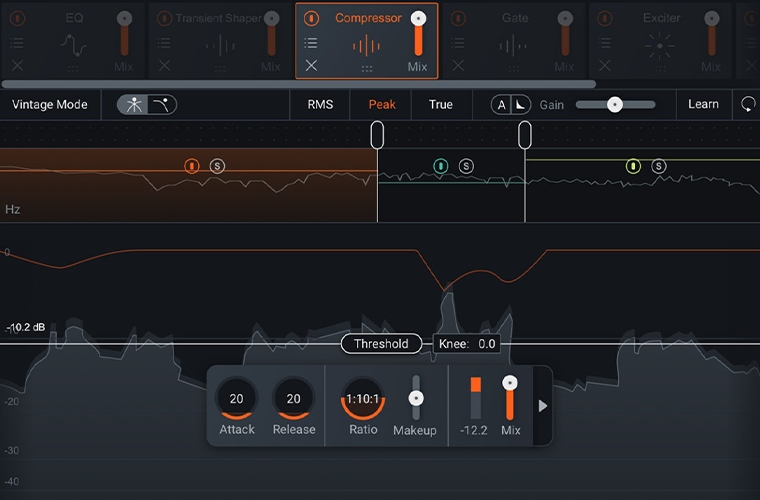Viewport: 760px width, 500px height.
Task: Select the crossover view icon in view switch
Action: pyautogui.click(x=134, y=105)
